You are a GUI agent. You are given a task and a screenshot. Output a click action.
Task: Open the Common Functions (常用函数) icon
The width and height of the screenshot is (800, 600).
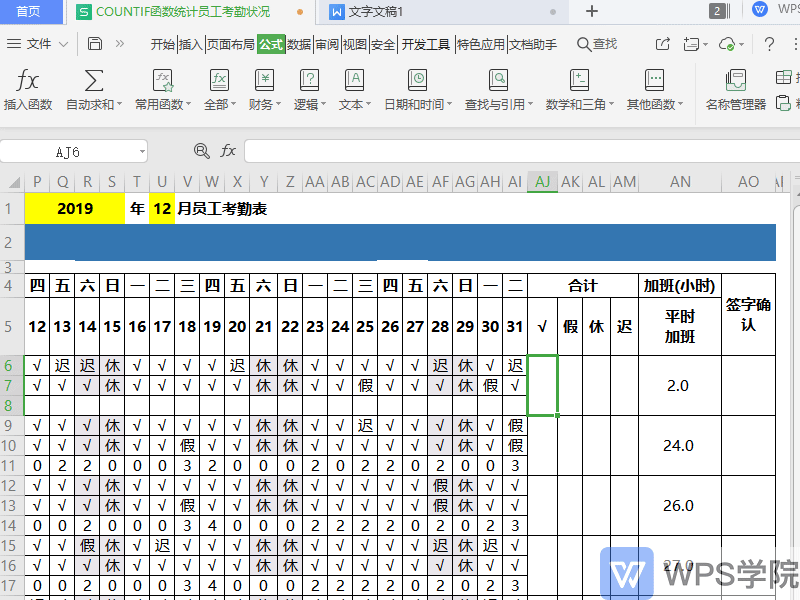[x=163, y=81]
